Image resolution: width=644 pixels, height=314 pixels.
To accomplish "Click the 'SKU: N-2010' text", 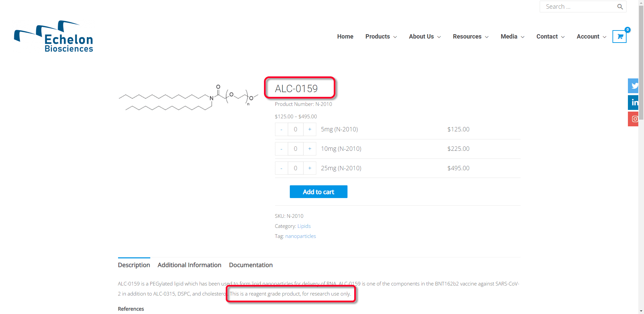I will point(289,216).
